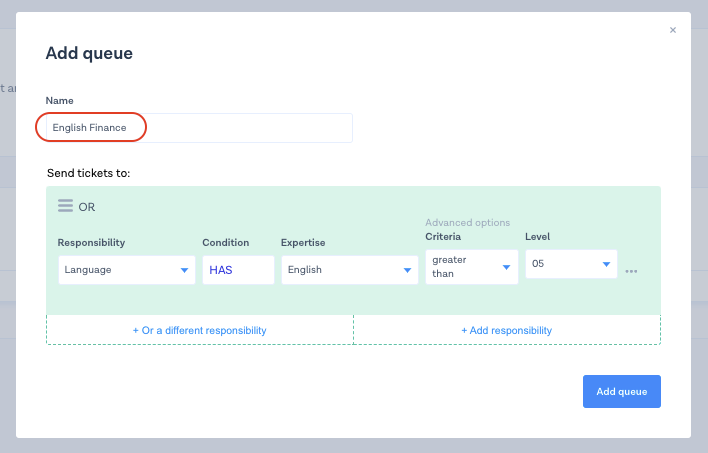Click '+ Add responsibility'
The image size is (708, 453).
point(506,330)
